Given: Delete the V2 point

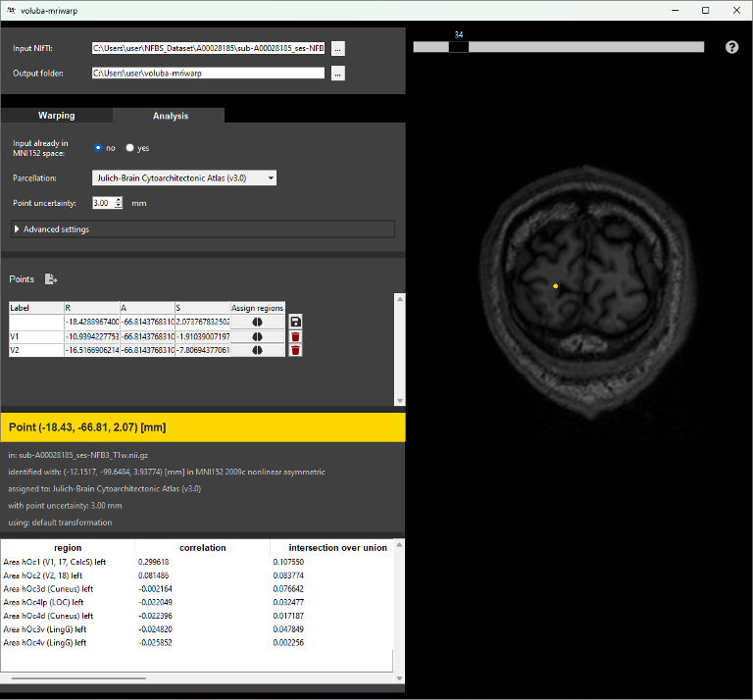Looking at the screenshot, I should (295, 350).
